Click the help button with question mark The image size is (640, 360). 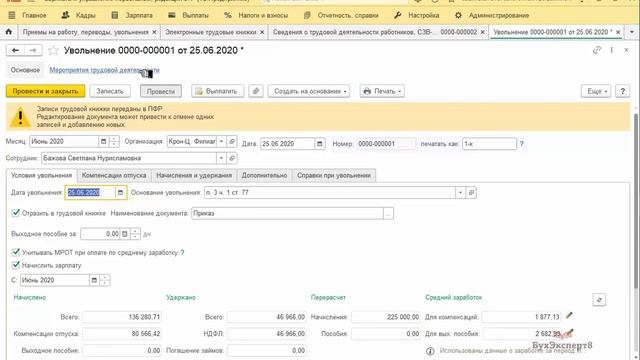click(622, 91)
